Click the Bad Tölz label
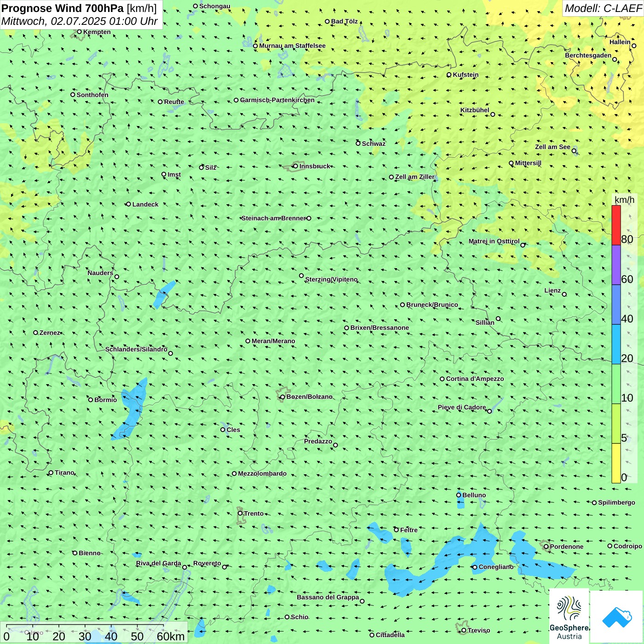Screen dimensions: 644x644 pyautogui.click(x=345, y=21)
